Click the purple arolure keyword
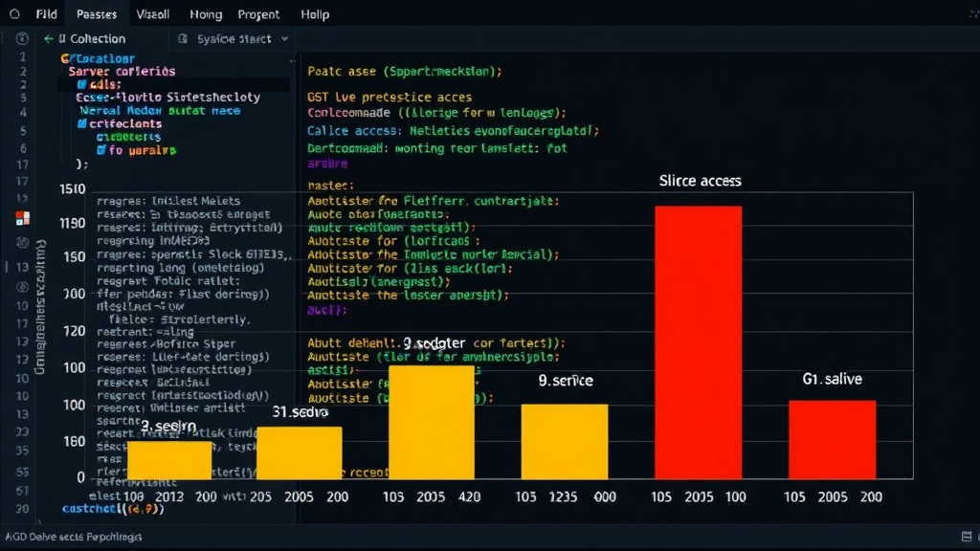 [327, 164]
